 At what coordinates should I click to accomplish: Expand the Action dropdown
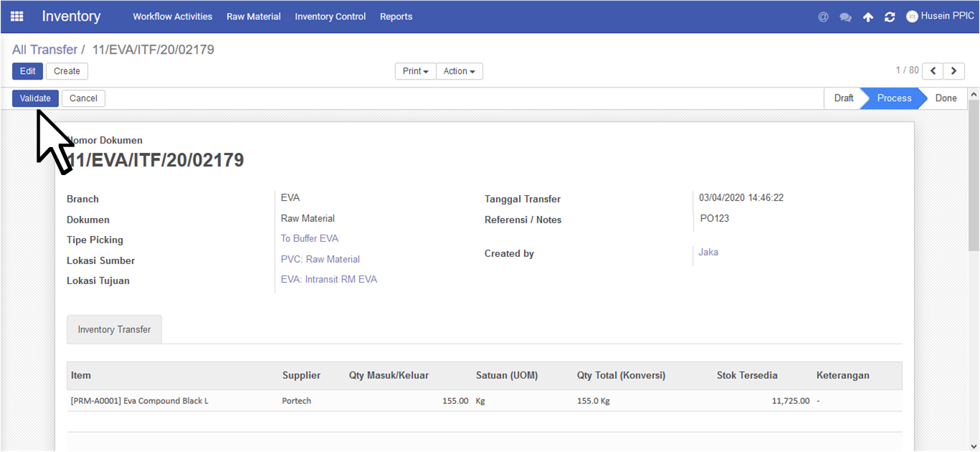(459, 71)
